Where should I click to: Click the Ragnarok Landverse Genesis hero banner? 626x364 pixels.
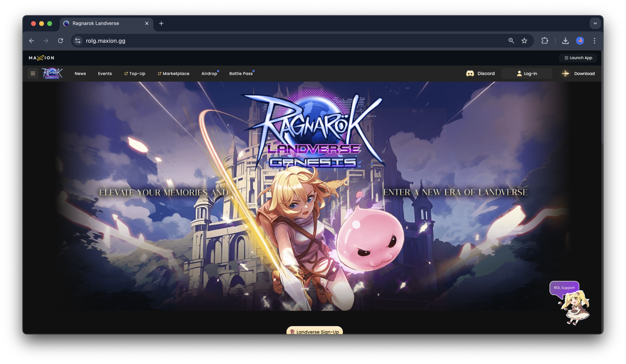(313, 196)
